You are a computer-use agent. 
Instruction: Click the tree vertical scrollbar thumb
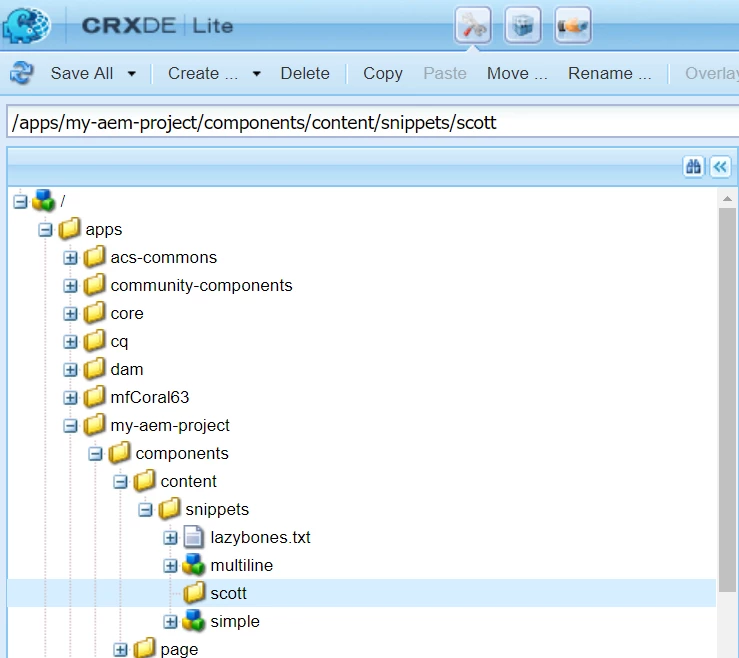[x=727, y=400]
